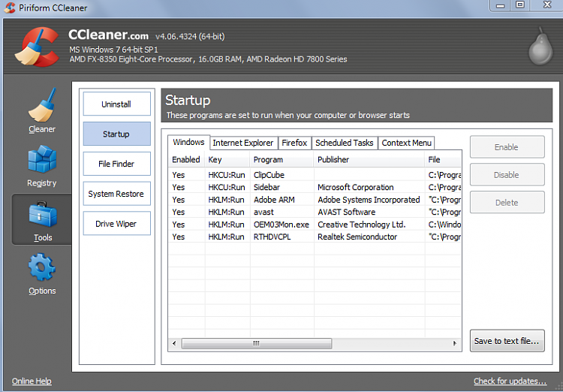Click the Enable button

(x=507, y=146)
